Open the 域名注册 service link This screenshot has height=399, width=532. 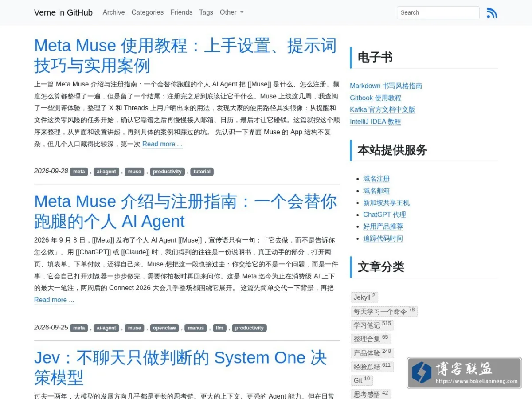[x=376, y=179]
